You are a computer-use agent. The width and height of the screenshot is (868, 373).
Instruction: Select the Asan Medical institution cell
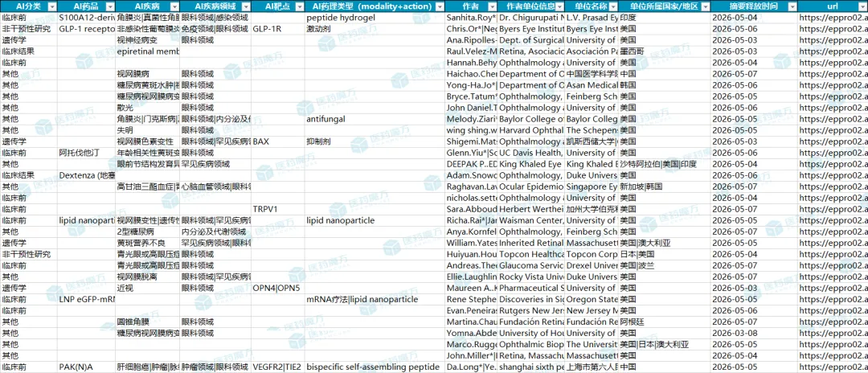592,85
